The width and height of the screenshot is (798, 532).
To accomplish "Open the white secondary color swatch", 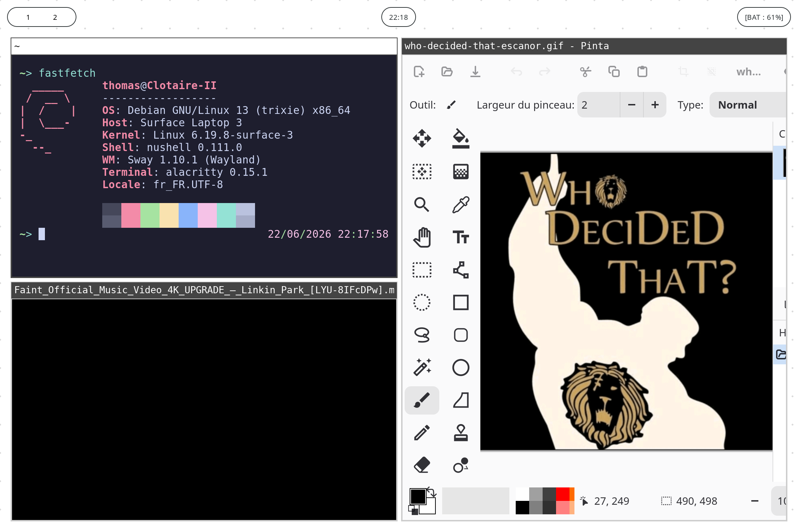I will point(429,508).
